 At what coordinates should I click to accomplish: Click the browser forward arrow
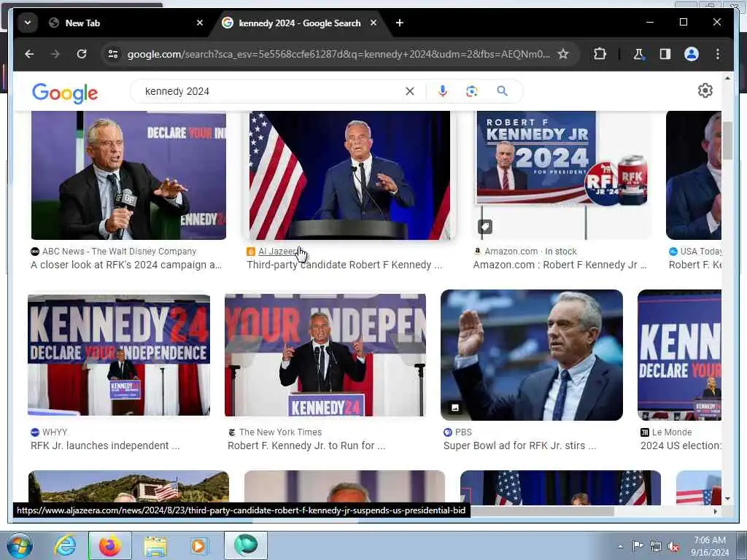(x=55, y=54)
